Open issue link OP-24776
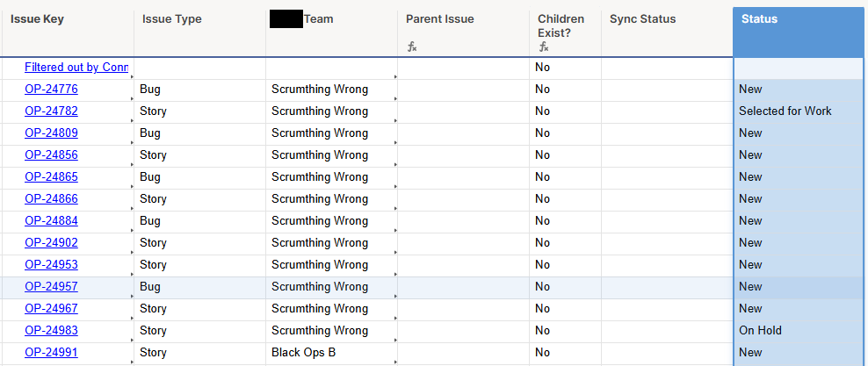 (x=51, y=89)
